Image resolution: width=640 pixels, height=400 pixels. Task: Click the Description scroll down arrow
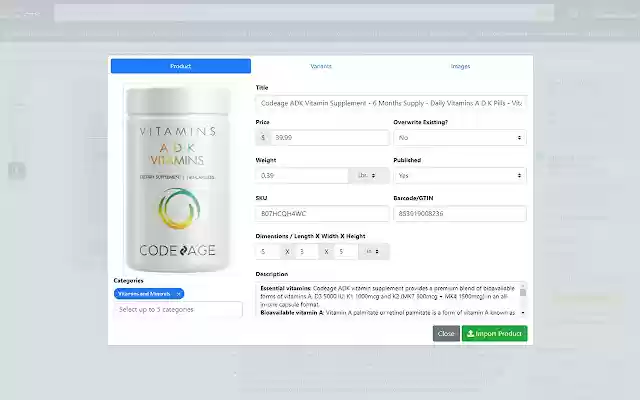(x=523, y=313)
